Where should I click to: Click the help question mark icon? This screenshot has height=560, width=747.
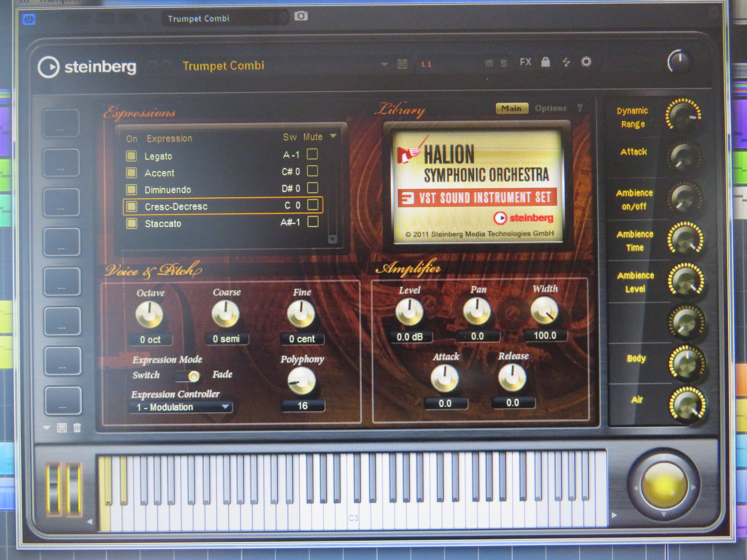(x=580, y=108)
